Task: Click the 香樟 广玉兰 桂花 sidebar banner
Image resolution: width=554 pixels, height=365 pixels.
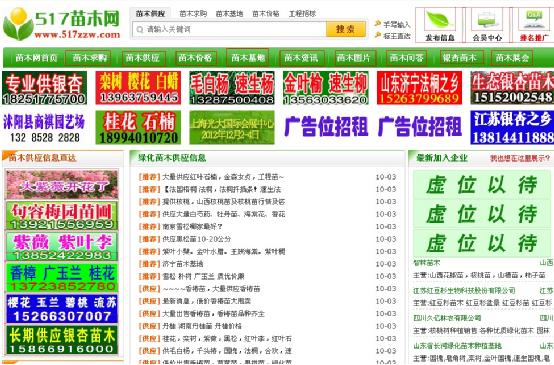Action: (62, 277)
